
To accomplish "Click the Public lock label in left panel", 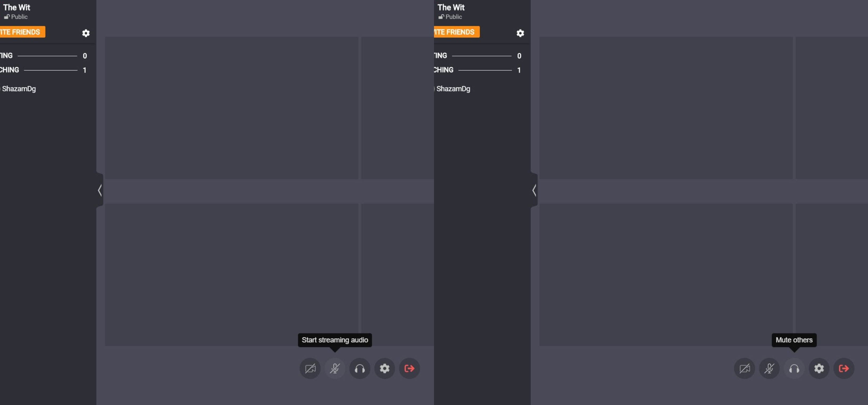I will 16,16.
